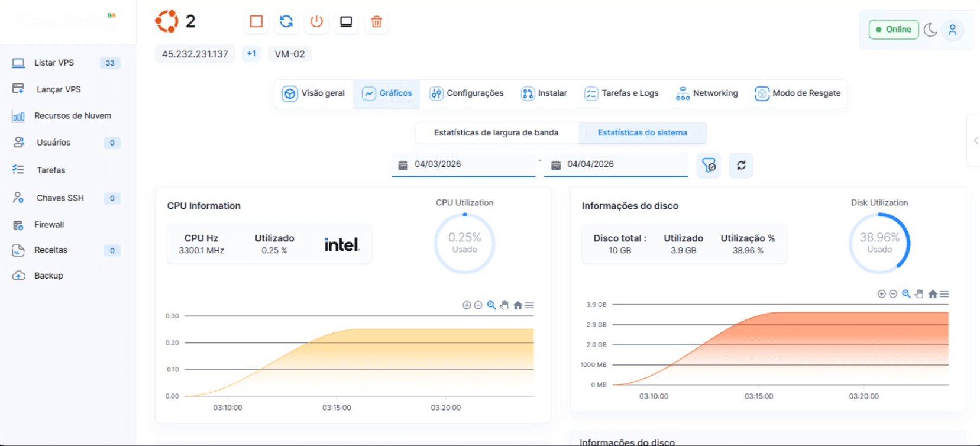The height and width of the screenshot is (446, 980).
Task: Click the filter icon beside date range
Action: click(x=709, y=165)
